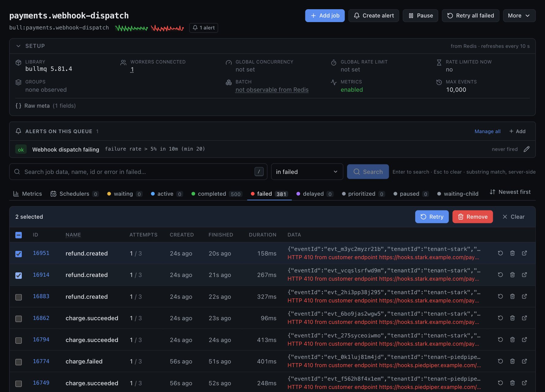The width and height of the screenshot is (545, 392).
Task: Check job 16774 checkbox
Action: 18,362
